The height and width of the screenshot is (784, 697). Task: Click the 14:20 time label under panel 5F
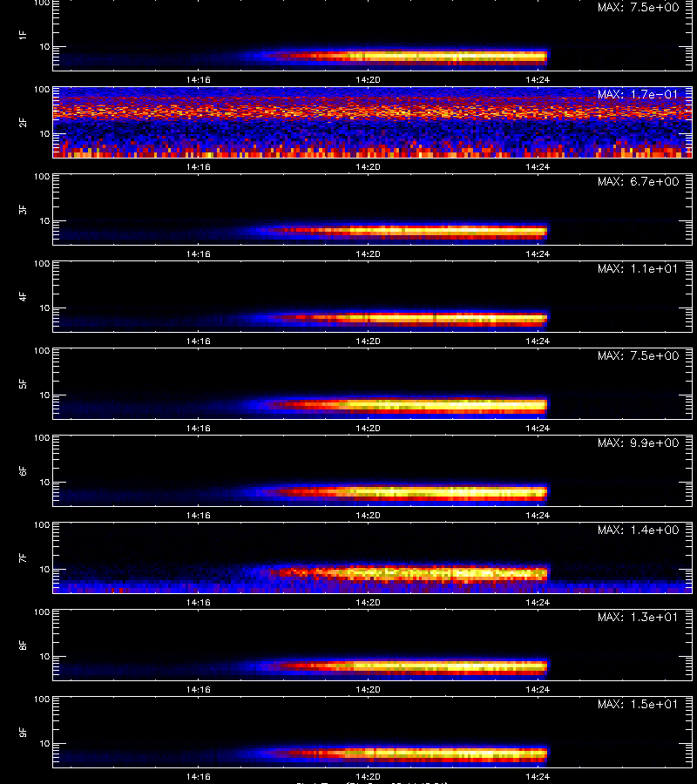[368, 428]
